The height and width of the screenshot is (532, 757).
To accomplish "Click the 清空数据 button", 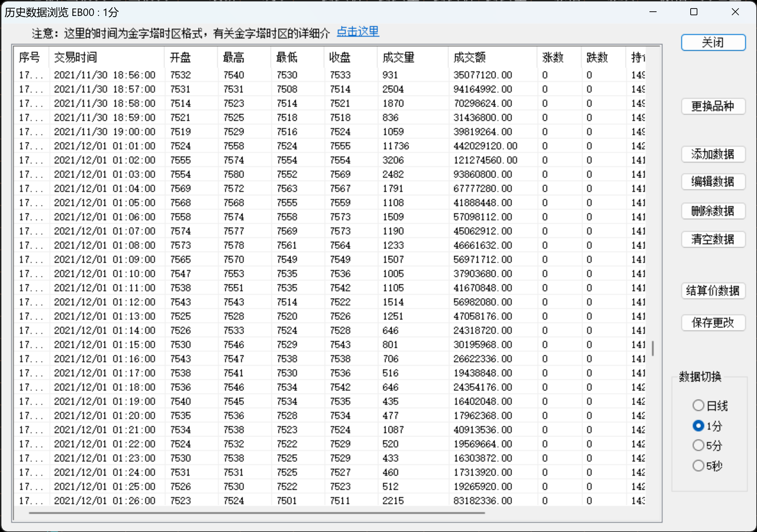I will point(713,239).
